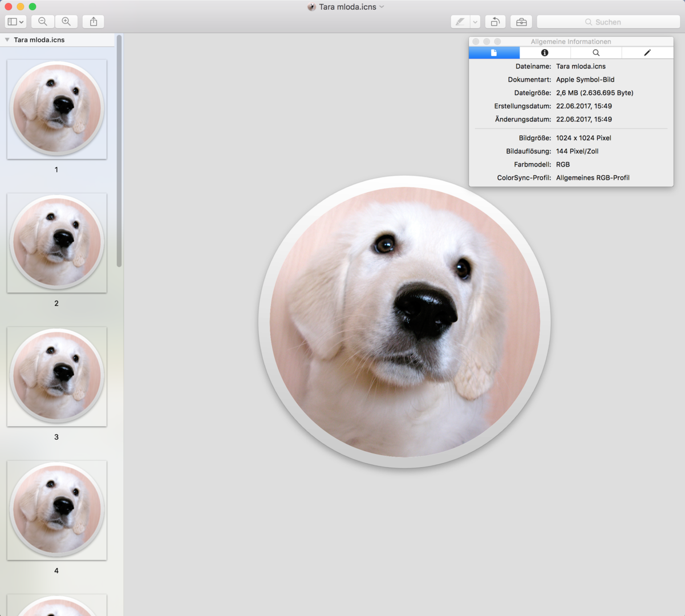
Task: Open the inspector's keywords tab (magnifier icon)
Action: point(596,52)
